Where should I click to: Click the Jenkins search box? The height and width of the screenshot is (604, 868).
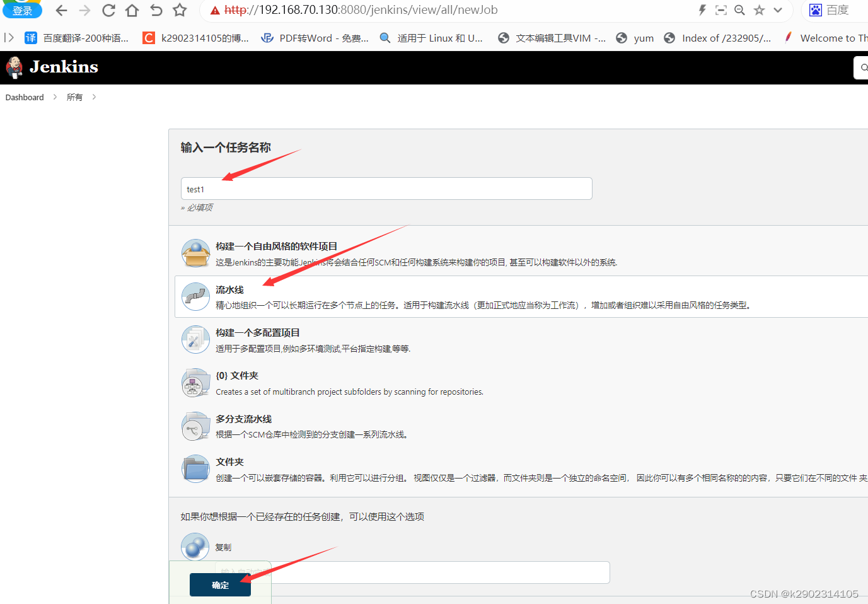pos(861,67)
